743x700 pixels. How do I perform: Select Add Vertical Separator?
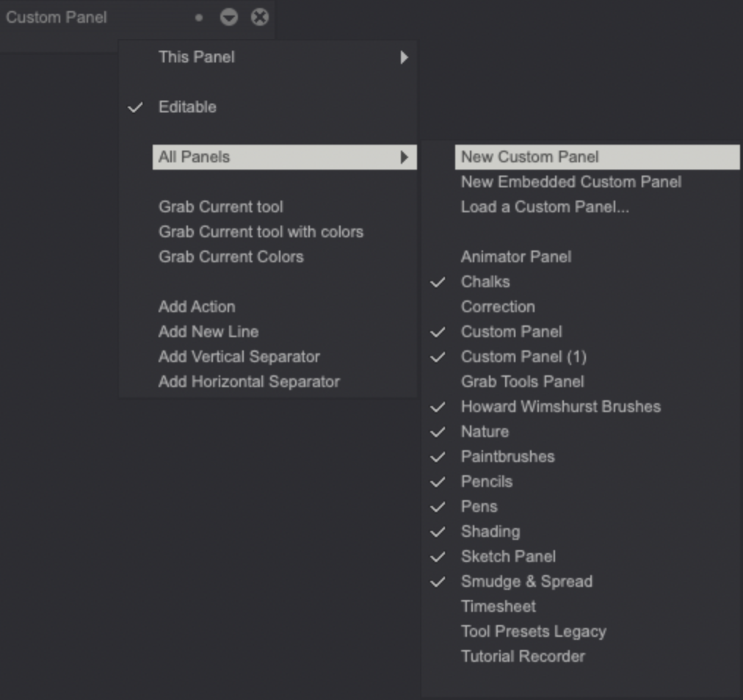pos(239,356)
